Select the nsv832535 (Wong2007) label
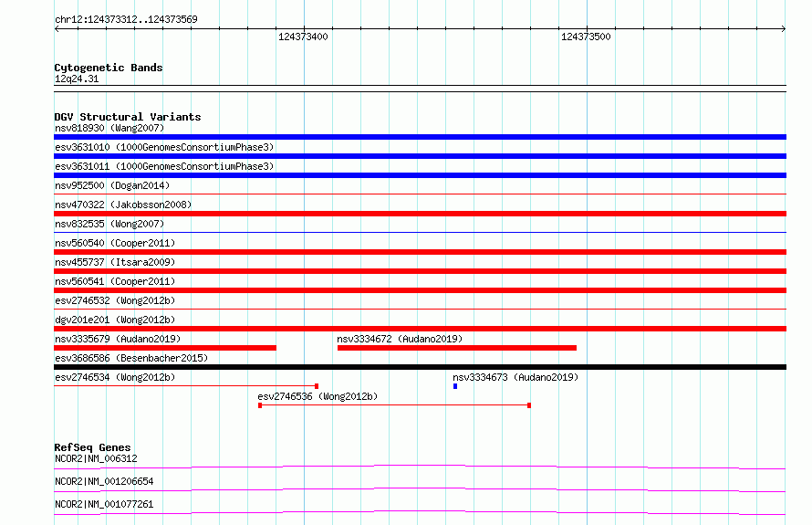 109,224
